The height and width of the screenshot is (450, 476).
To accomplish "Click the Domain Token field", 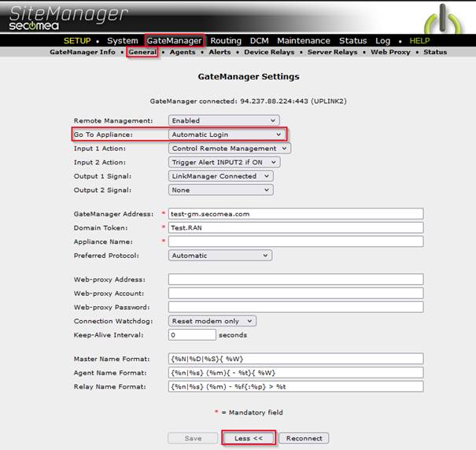I will (x=296, y=227).
